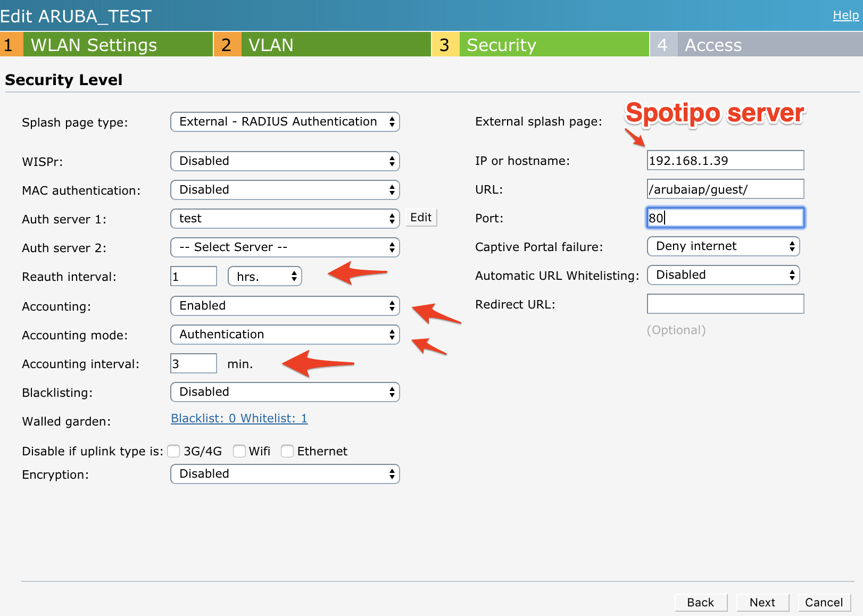Click the Next button
Viewport: 863px width, 616px height.
point(762,602)
